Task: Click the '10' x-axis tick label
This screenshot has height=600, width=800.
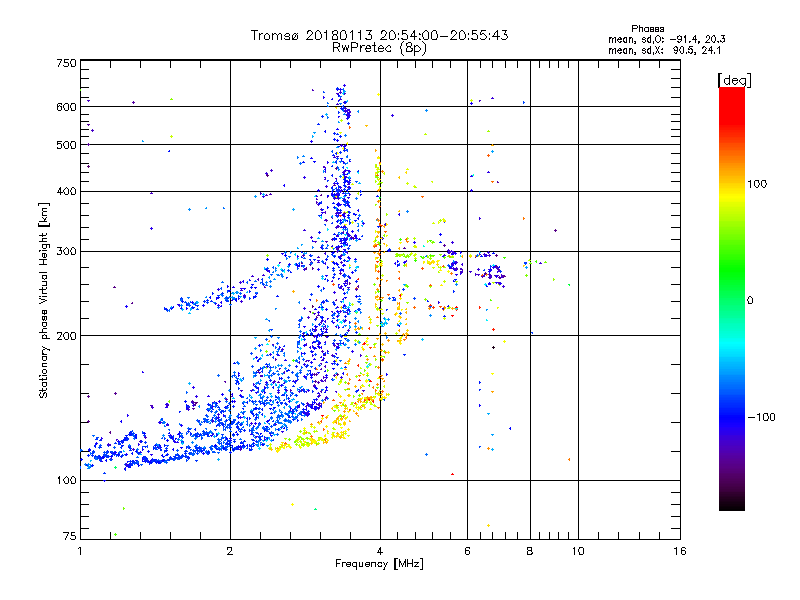Action: coord(578,551)
